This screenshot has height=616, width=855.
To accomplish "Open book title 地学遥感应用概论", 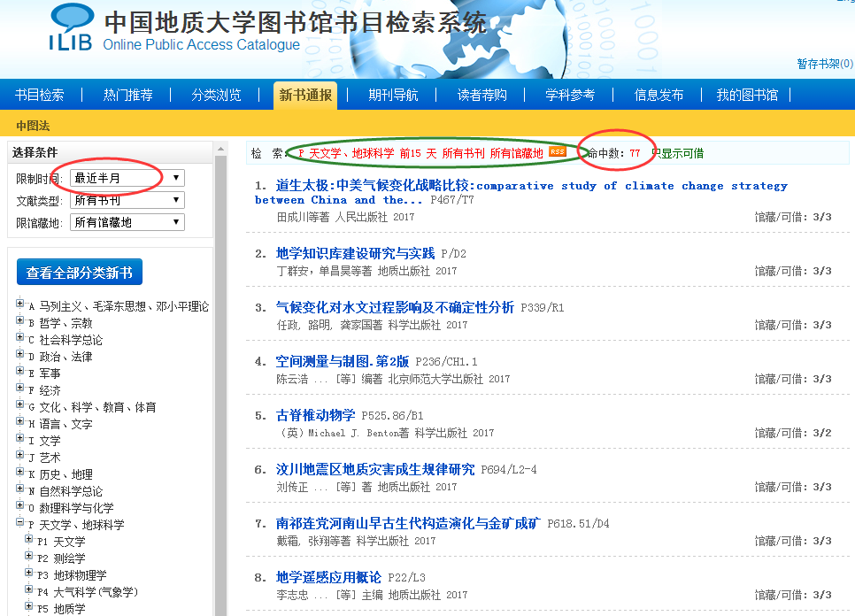I will (328, 577).
